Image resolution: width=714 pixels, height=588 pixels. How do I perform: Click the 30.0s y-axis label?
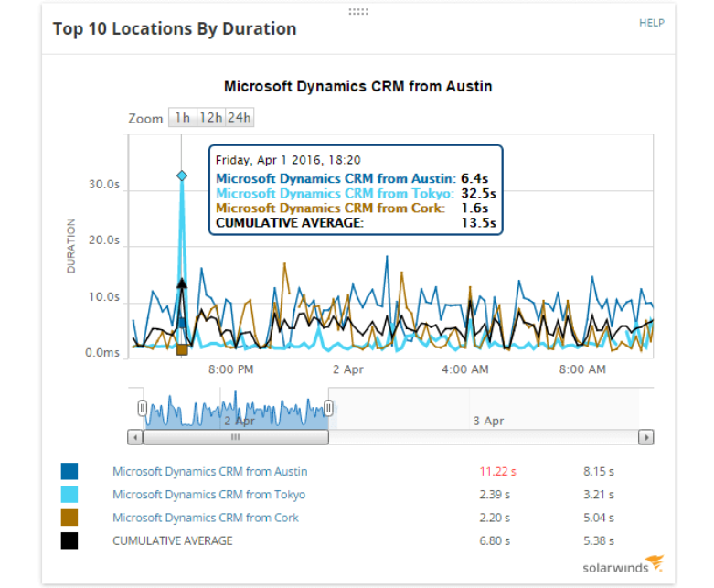click(x=104, y=185)
